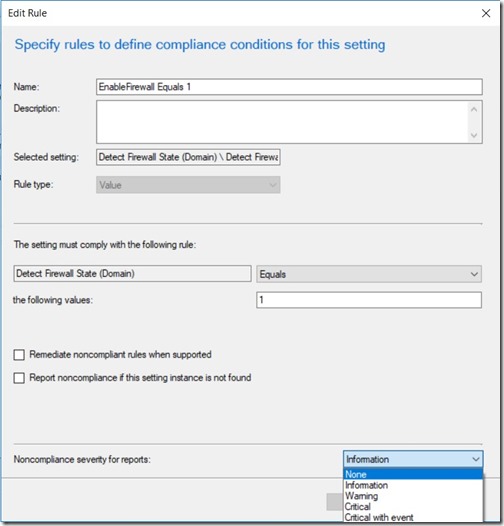Pick Critical with event severity option
The width and height of the screenshot is (504, 526).
[x=413, y=517]
